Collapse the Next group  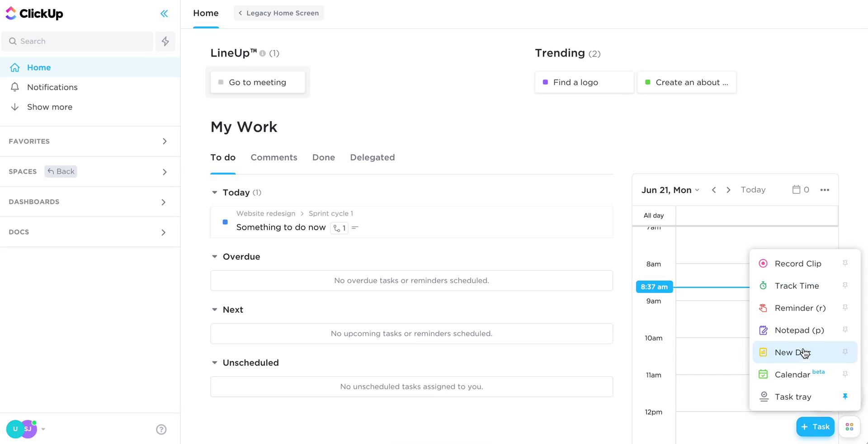214,310
